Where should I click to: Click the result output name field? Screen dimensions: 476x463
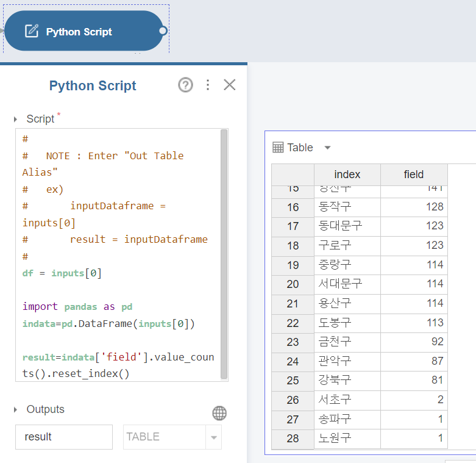63,437
